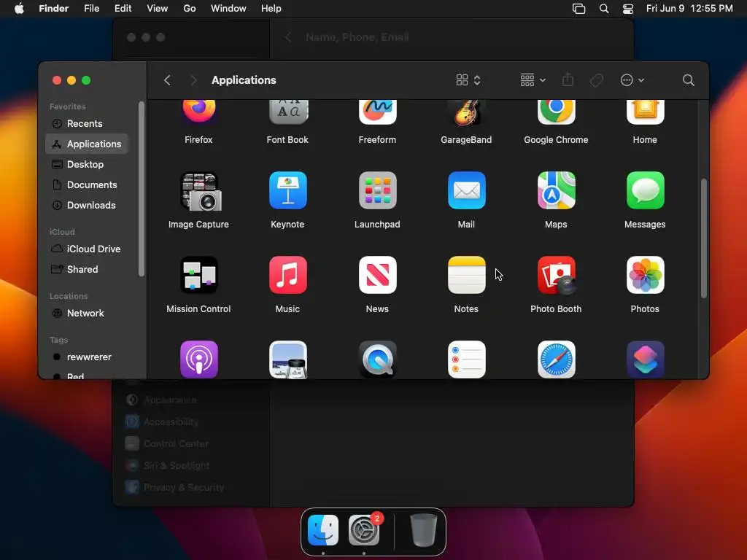Open the Trash in the Dock
Screen dimensions: 747x560
pos(424,530)
